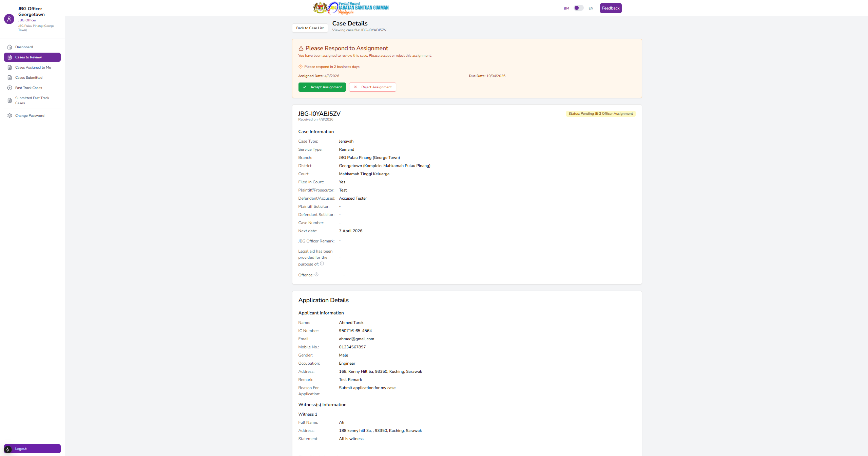This screenshot has height=456, width=868.
Task: Click the lightning bolt icon on Logout
Action: [8, 449]
